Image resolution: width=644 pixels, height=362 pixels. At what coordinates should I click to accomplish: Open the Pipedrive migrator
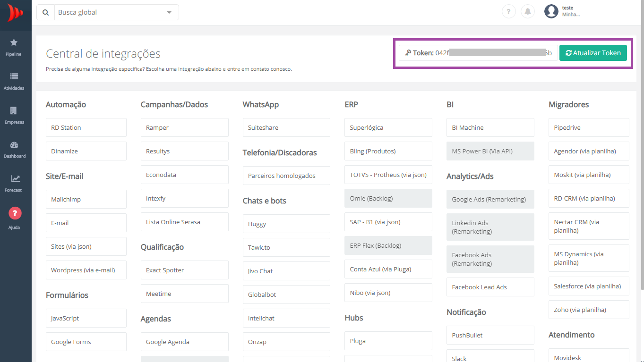coord(589,127)
